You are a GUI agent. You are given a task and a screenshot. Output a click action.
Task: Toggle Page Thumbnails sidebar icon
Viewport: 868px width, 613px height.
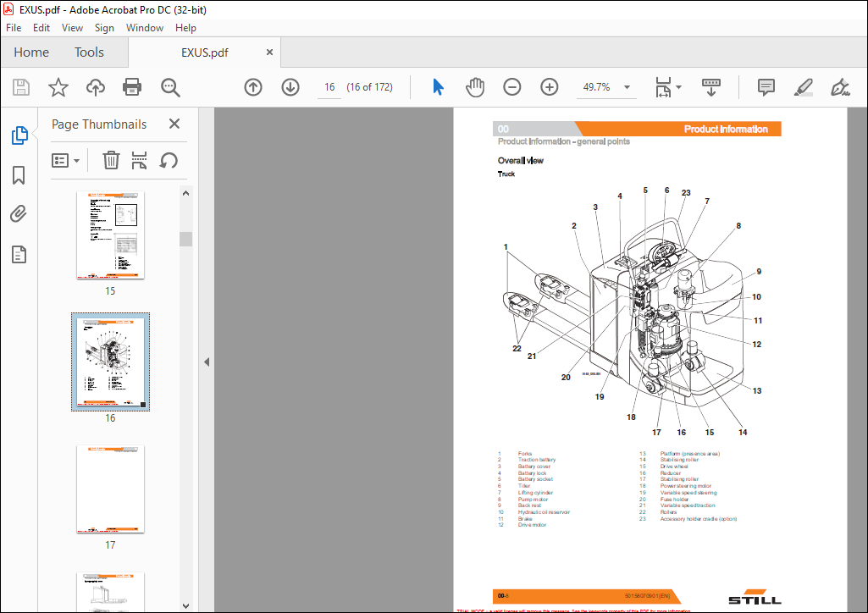point(19,135)
